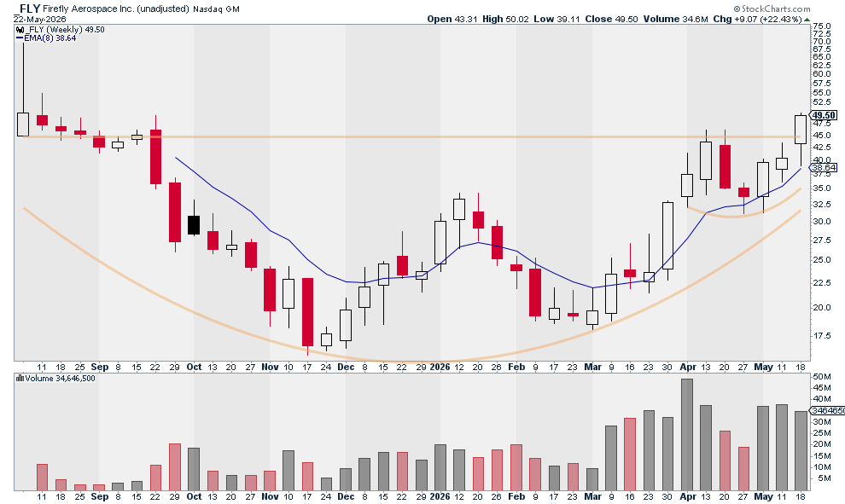This screenshot has height=504, width=845.
Task: Click the ©StockCharts.com attribution text
Action: tap(772, 9)
